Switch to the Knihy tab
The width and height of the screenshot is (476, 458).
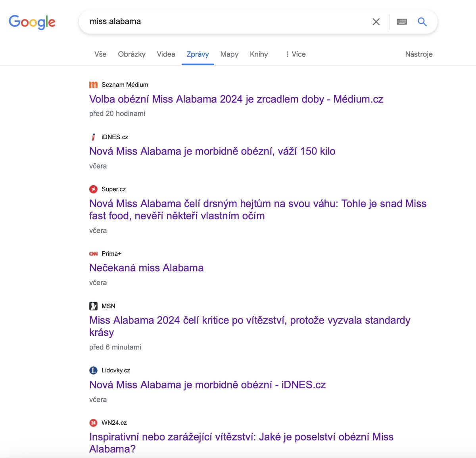point(259,54)
